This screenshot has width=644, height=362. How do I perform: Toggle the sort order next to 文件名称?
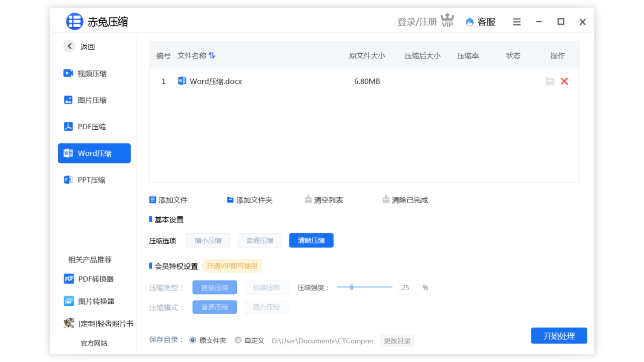(x=212, y=55)
